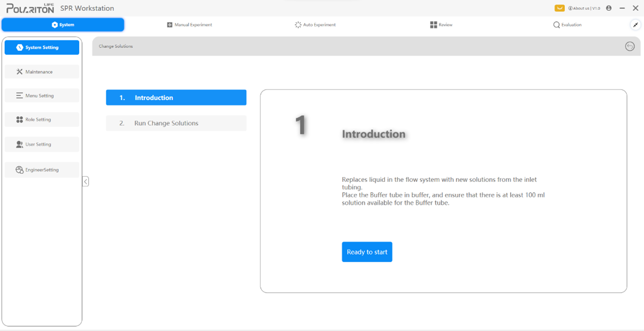644x331 pixels.
Task: Select System Setting in the sidebar
Action: point(42,47)
